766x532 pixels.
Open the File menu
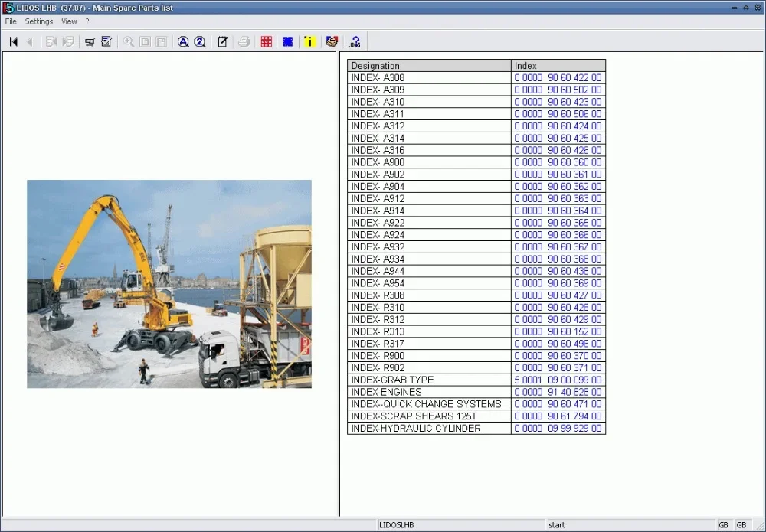11,21
